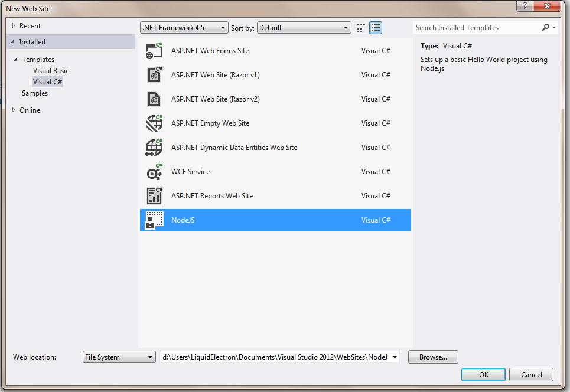Select the Visual Basic templates node
The width and height of the screenshot is (570, 392).
click(x=50, y=70)
